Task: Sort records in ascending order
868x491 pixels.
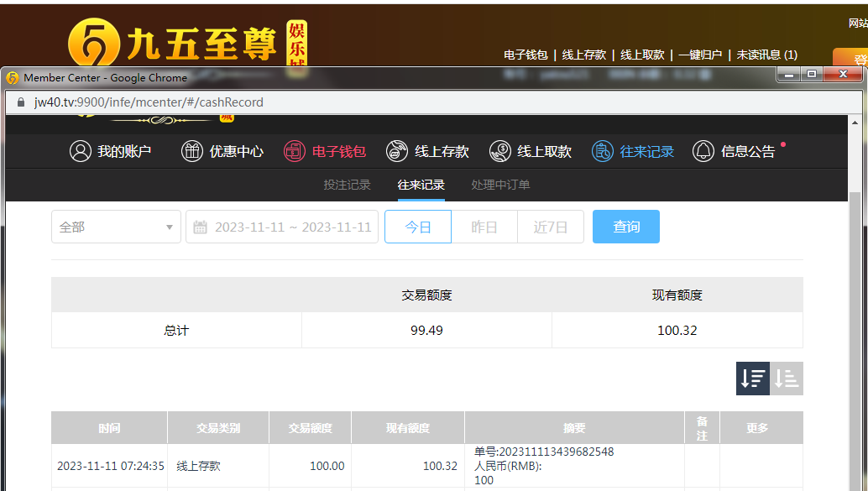Action: [x=786, y=379]
